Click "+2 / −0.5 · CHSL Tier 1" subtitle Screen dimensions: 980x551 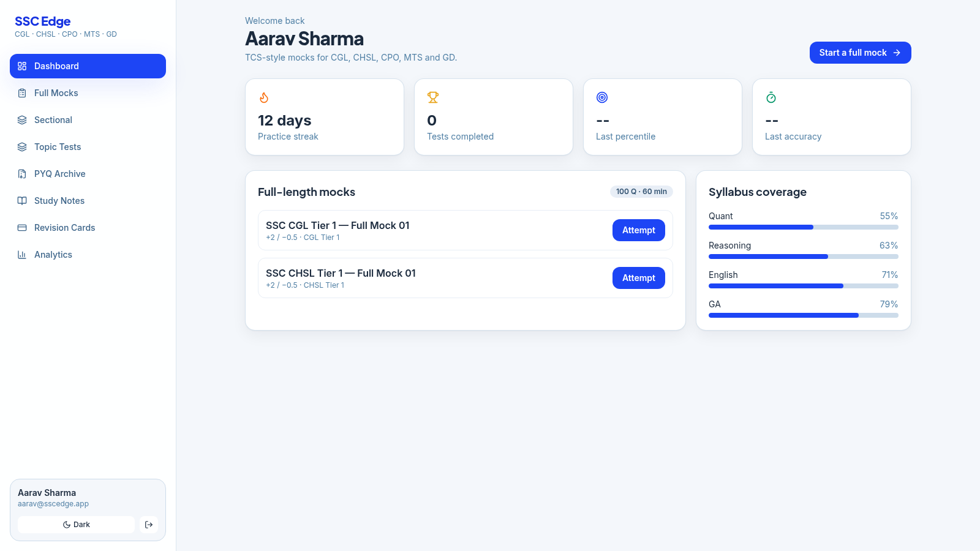point(305,285)
